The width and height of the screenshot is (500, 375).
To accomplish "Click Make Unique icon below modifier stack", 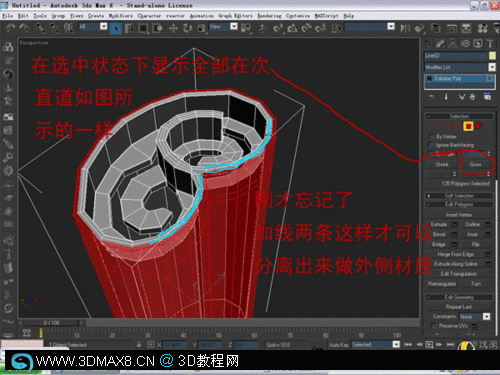I will click(x=462, y=97).
